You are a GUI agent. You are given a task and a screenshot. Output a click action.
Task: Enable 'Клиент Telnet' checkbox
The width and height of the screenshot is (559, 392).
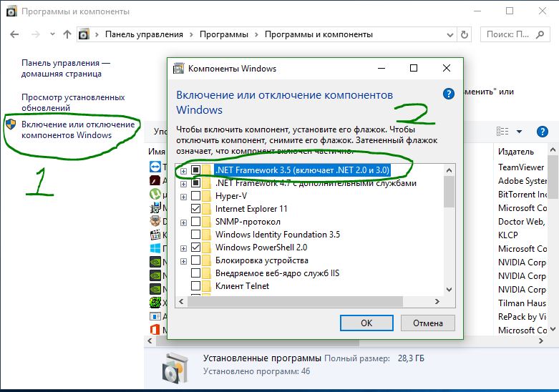(x=195, y=286)
